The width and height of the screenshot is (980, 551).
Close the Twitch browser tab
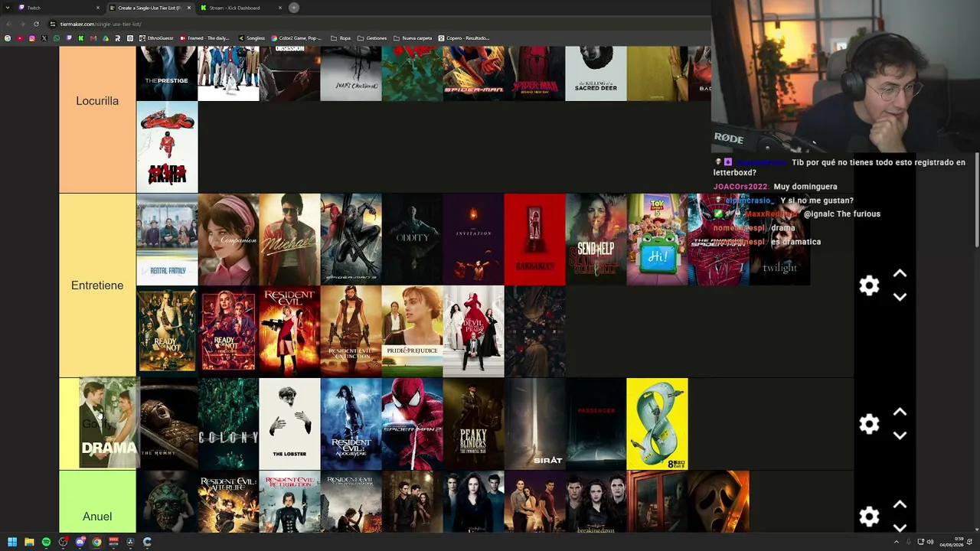pos(98,8)
